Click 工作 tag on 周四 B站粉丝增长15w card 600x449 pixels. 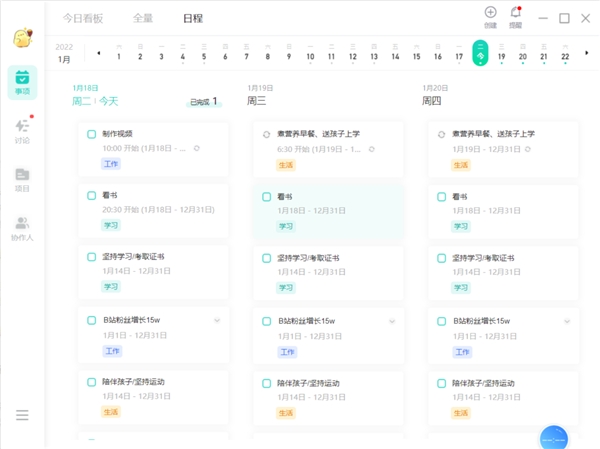pyautogui.click(x=462, y=352)
